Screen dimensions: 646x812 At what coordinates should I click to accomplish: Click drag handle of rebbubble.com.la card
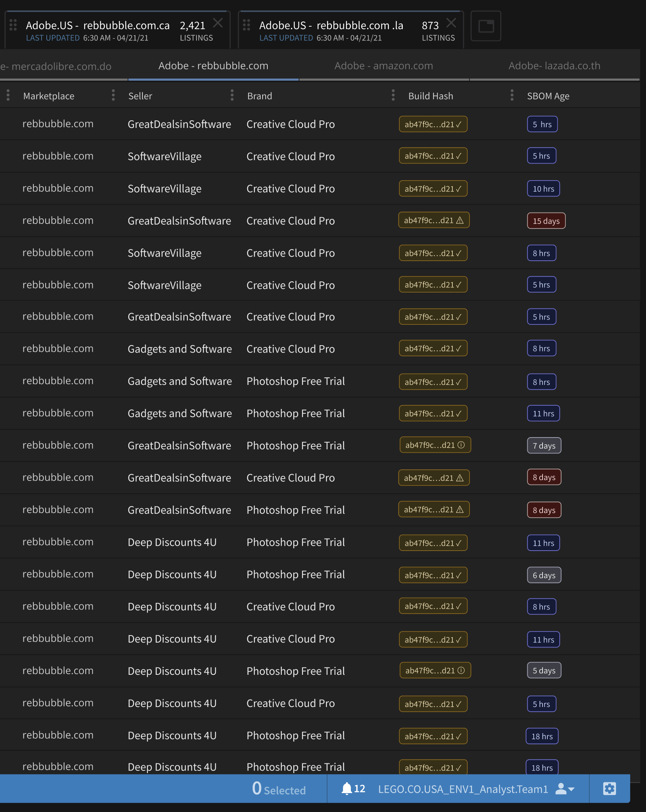246,25
